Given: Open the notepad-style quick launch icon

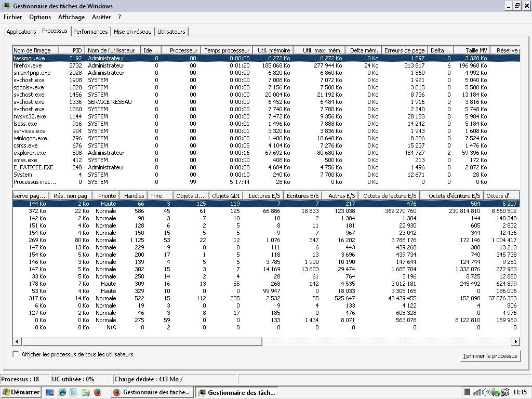Looking at the screenshot, I should pyautogui.click(x=73, y=392).
